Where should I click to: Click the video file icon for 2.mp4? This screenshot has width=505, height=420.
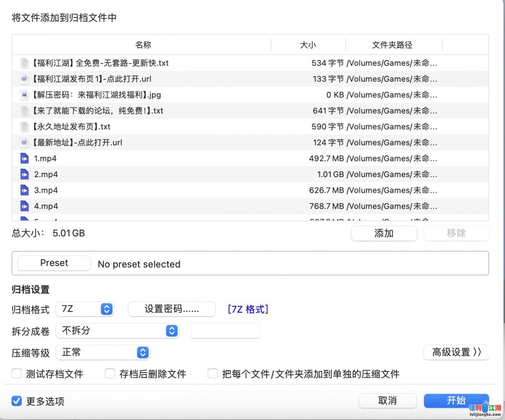coord(24,174)
